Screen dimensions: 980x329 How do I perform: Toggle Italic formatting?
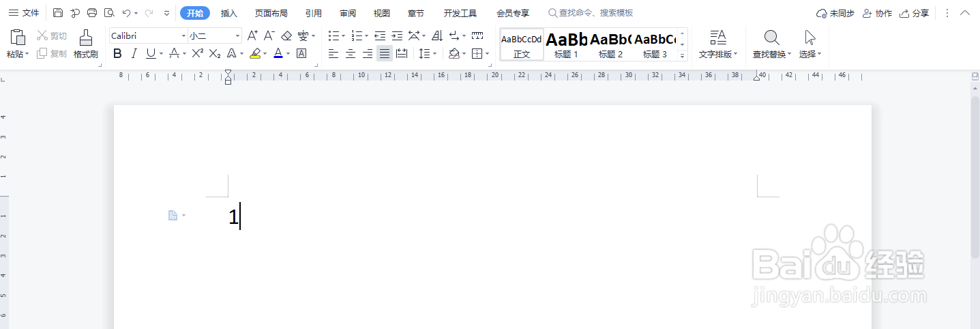pos(134,53)
